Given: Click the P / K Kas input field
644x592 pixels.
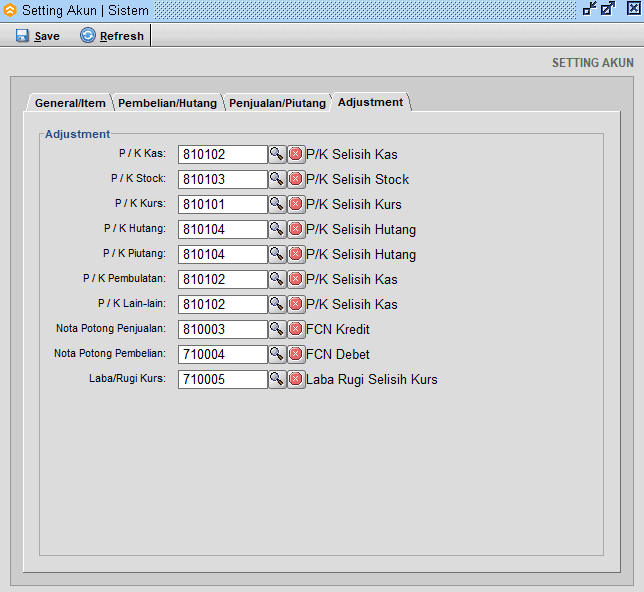Looking at the screenshot, I should coord(222,154).
